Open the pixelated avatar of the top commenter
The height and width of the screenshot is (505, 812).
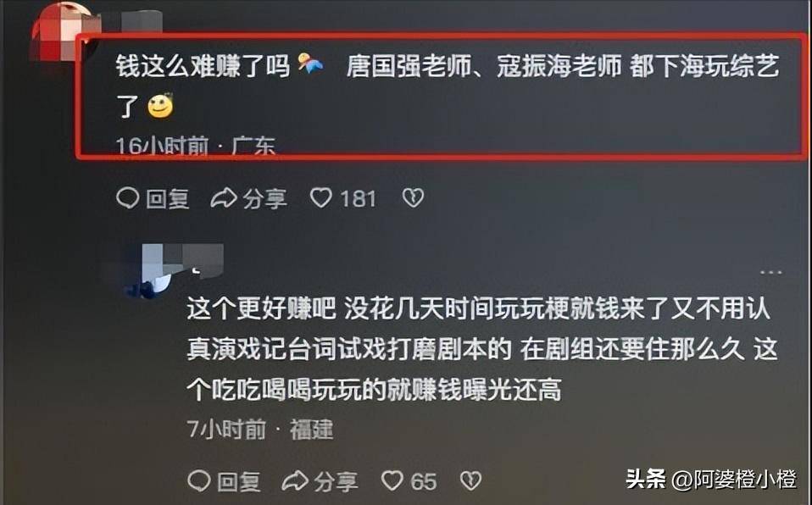coord(64,32)
